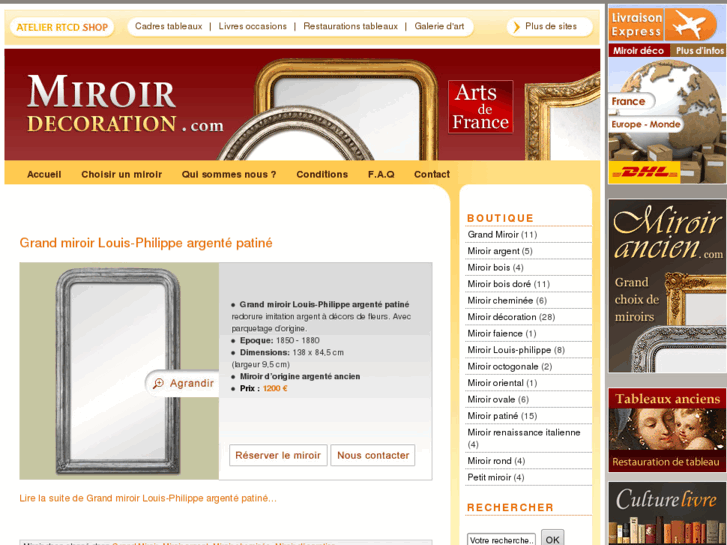
Task: Switch to Miroir déco tab
Action: tap(639, 51)
